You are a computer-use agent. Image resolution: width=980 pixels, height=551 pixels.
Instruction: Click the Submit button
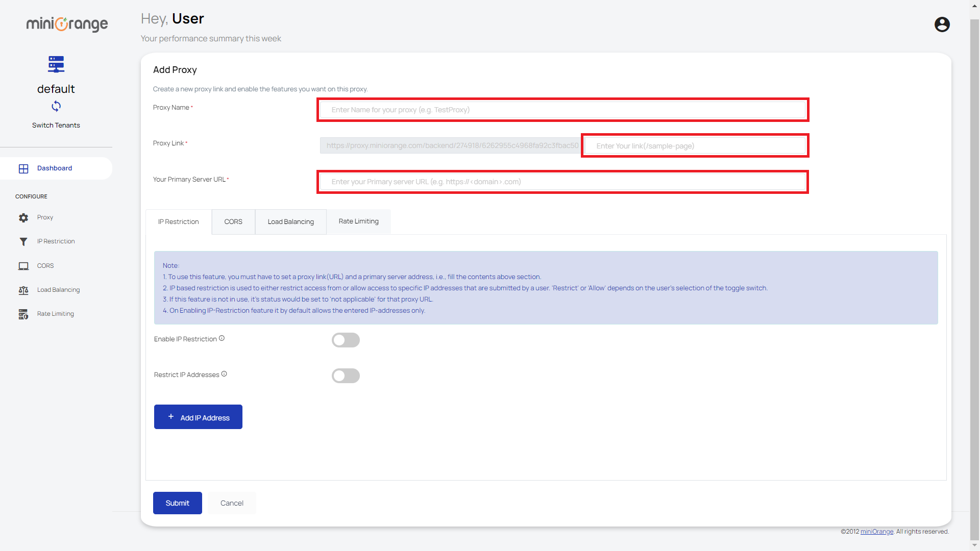(177, 503)
